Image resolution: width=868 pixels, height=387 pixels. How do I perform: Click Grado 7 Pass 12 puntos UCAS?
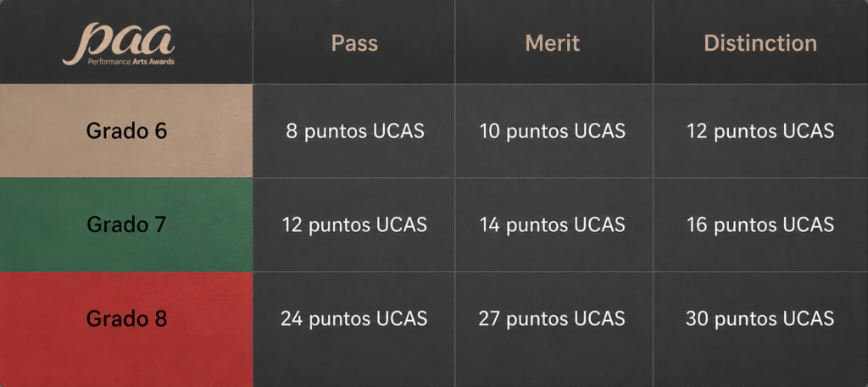(x=354, y=224)
